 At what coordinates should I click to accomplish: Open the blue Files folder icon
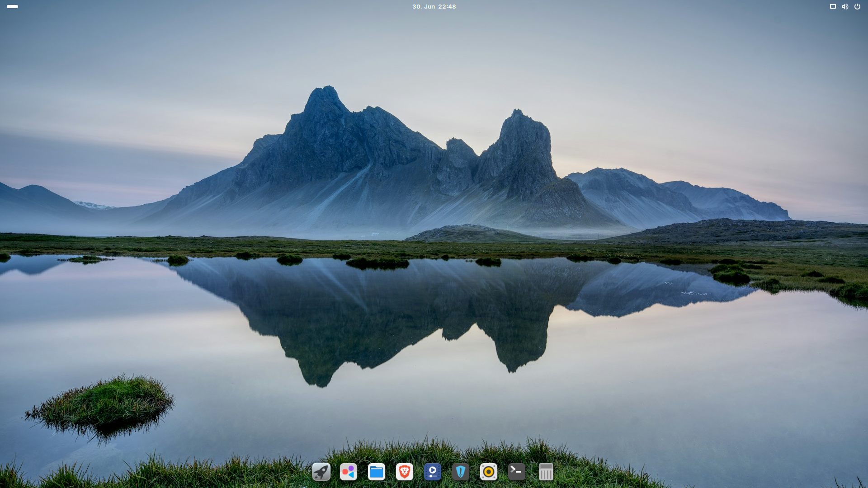tap(377, 472)
